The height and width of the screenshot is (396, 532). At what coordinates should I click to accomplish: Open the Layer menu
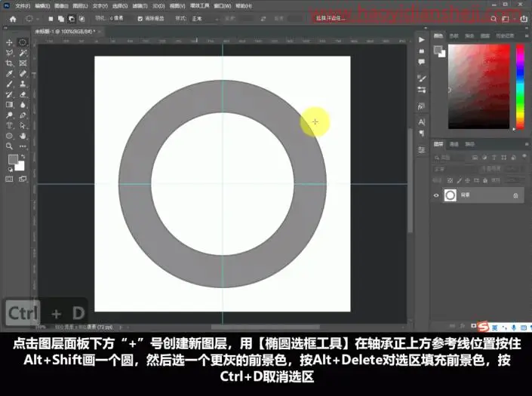(80, 6)
